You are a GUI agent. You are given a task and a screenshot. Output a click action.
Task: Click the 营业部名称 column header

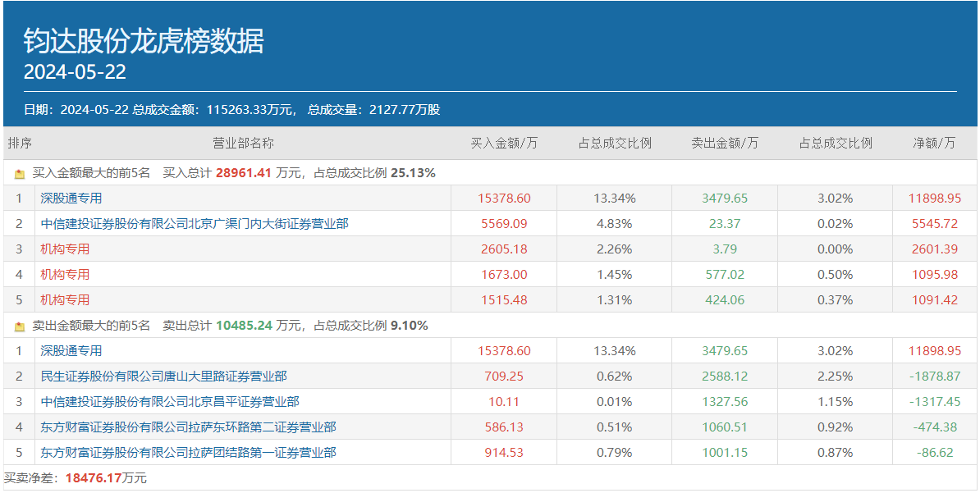click(x=243, y=143)
